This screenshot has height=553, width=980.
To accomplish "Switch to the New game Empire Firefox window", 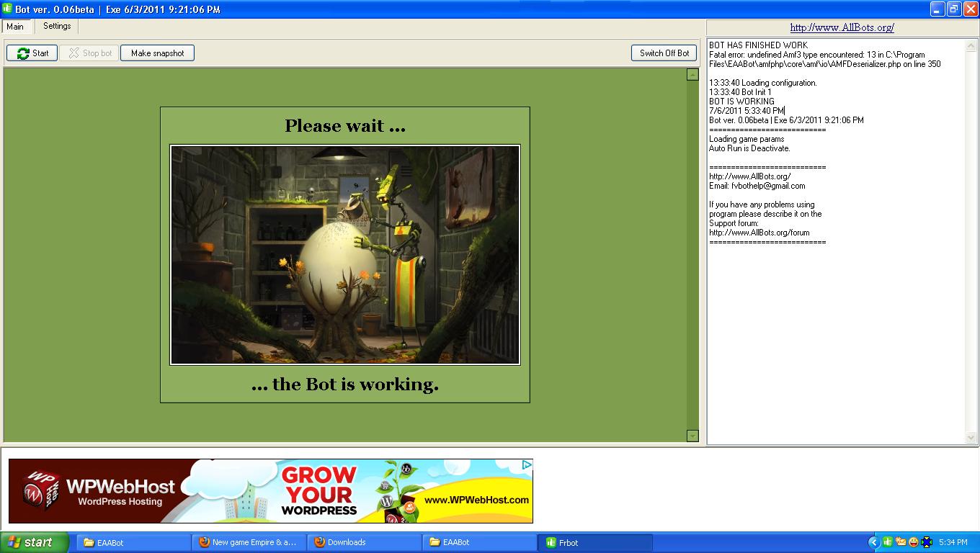I will (x=249, y=542).
